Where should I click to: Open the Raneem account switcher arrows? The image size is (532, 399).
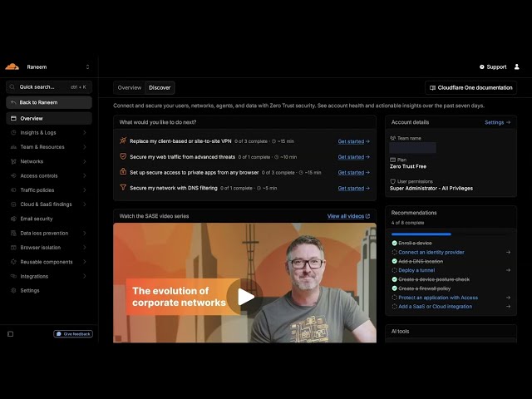click(x=87, y=66)
